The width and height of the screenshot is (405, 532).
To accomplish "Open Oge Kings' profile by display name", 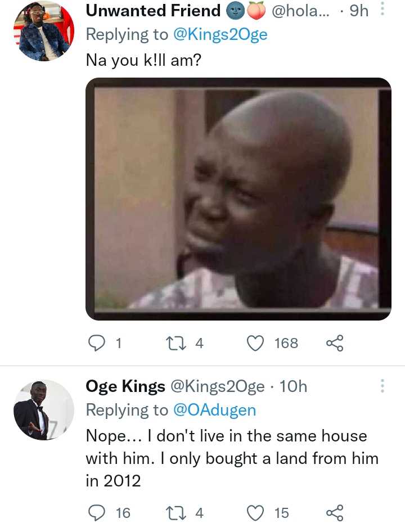I will [125, 386].
